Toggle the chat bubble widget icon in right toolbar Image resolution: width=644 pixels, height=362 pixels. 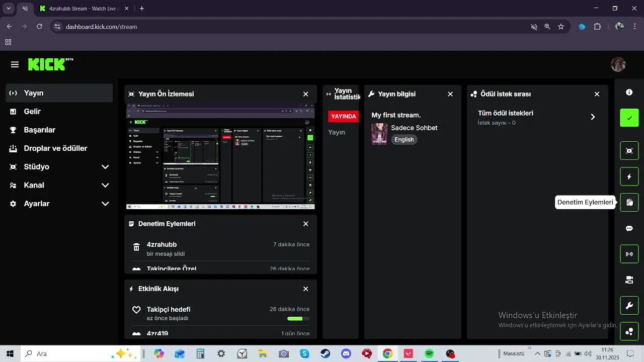point(629,228)
